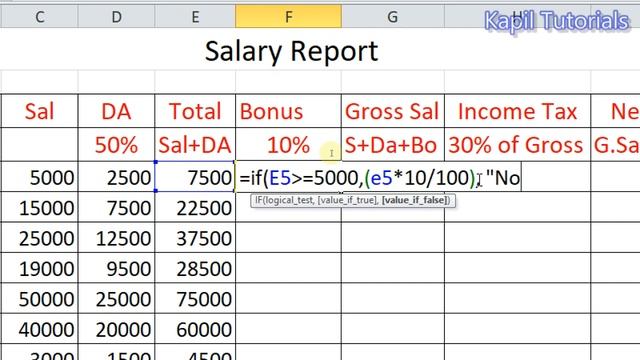Viewport: 640px width, 360px height.
Task: Select highlighted column F header
Action: coord(289,17)
